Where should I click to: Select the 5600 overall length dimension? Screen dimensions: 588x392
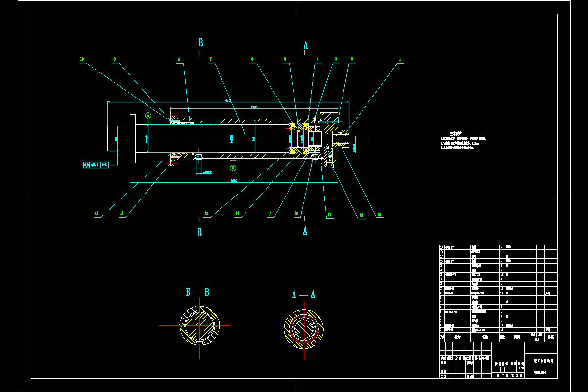228,101
